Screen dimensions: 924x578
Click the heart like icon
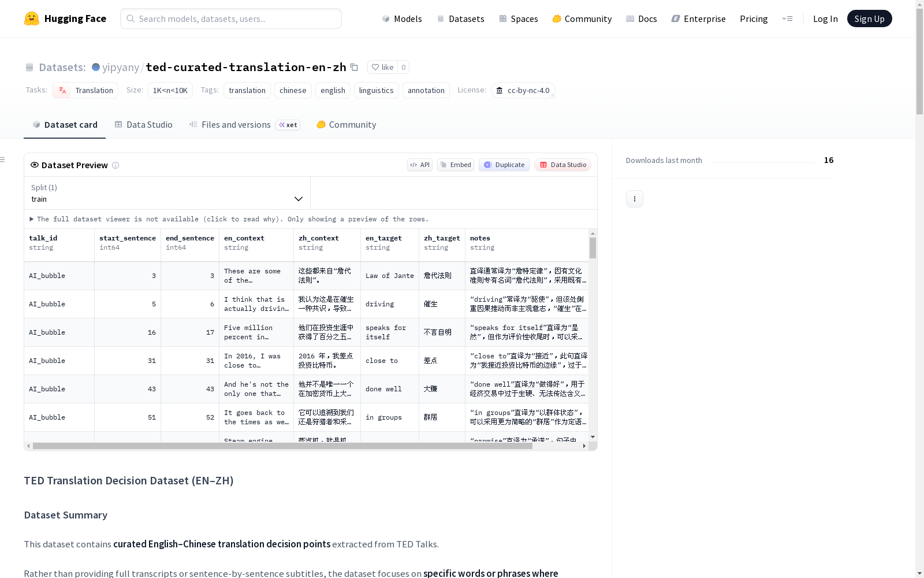coord(375,67)
